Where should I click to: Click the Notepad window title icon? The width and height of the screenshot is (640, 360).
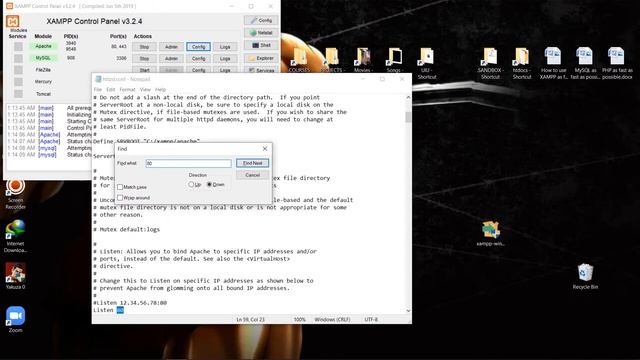[x=98, y=79]
